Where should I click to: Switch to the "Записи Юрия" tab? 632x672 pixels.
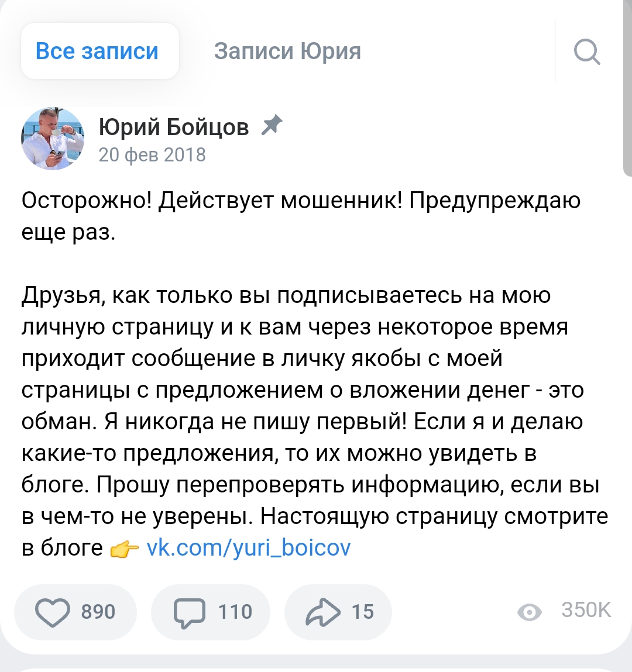click(x=287, y=51)
